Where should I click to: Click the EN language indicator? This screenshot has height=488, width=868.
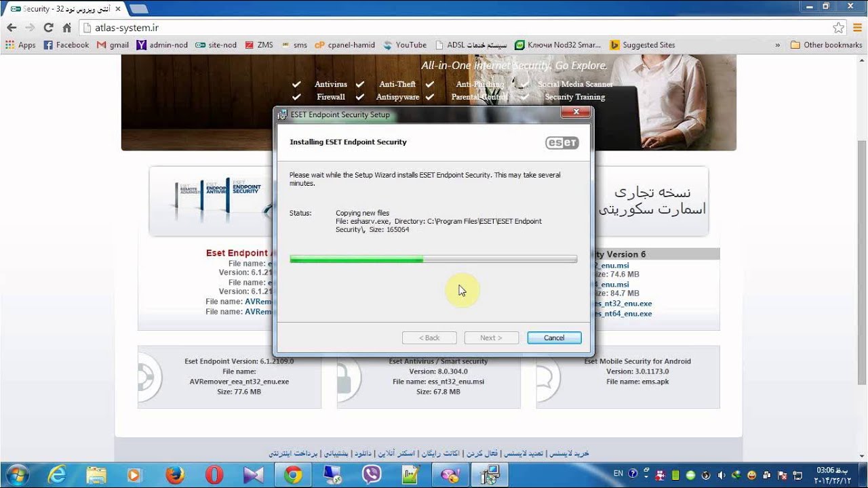tap(618, 474)
